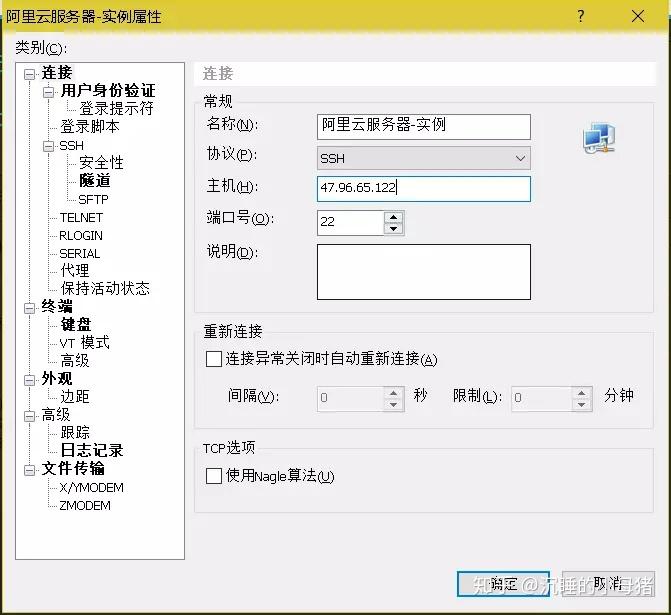This screenshot has height=615, width=671.
Task: Click the 取消 button
Action: tap(608, 584)
